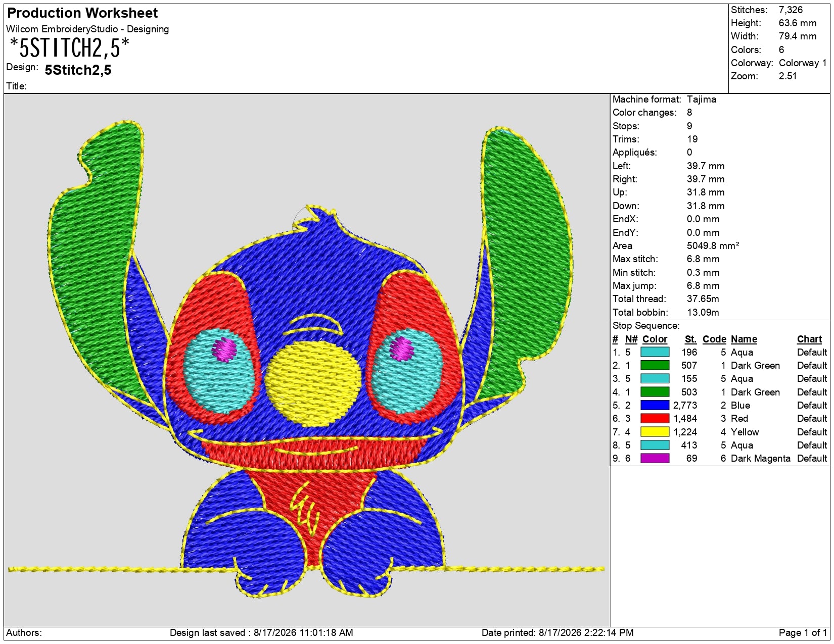This screenshot has height=644, width=834.
Task: Click stitch count '69' in stop 9
Action: [x=691, y=458]
